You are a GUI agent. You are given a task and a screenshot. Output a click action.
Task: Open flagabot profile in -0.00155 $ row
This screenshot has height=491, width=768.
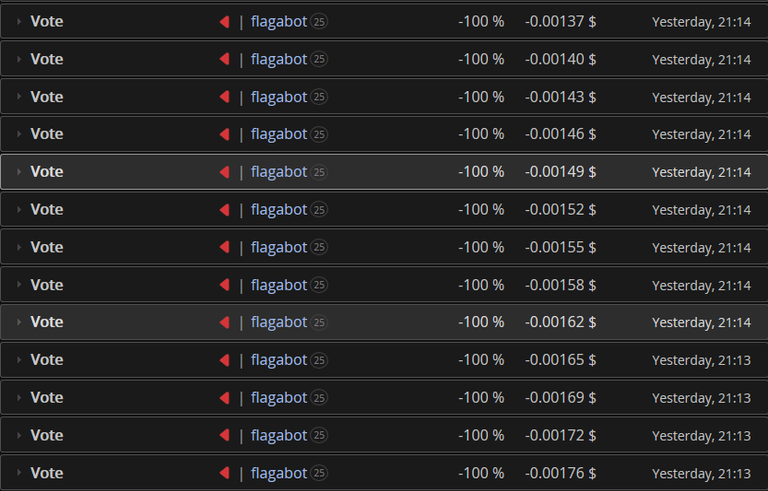(x=279, y=247)
